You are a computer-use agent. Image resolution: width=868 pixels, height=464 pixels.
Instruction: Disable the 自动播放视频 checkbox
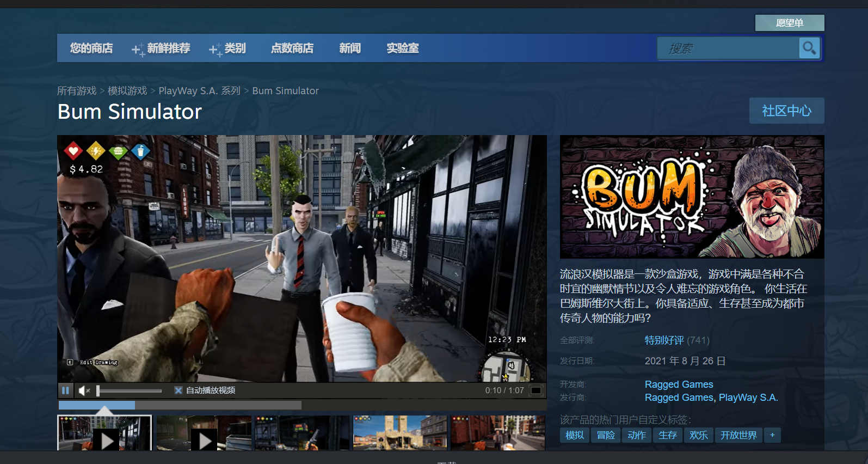178,390
